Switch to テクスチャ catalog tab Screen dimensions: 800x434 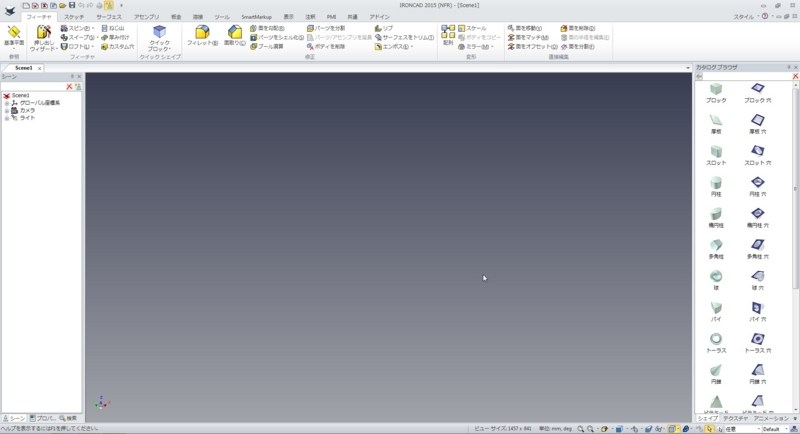(x=735, y=418)
